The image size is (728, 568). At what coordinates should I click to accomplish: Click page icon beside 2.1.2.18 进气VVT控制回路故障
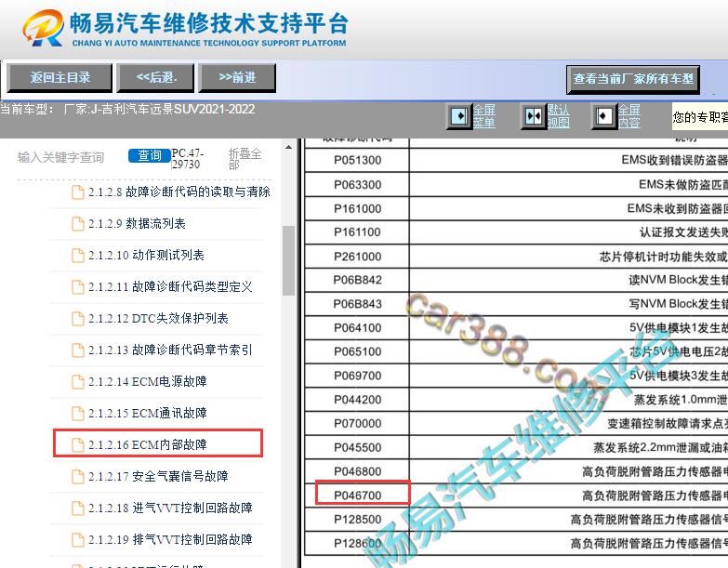(77, 508)
